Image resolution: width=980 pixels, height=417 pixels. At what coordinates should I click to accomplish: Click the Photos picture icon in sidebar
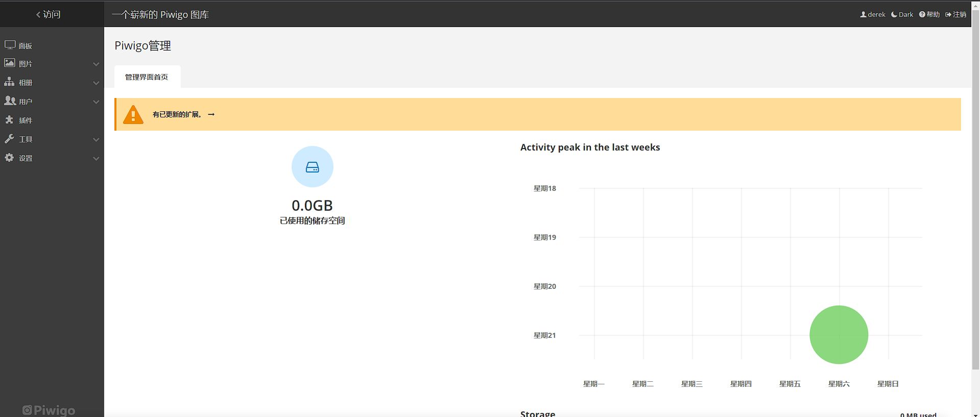pyautogui.click(x=10, y=63)
